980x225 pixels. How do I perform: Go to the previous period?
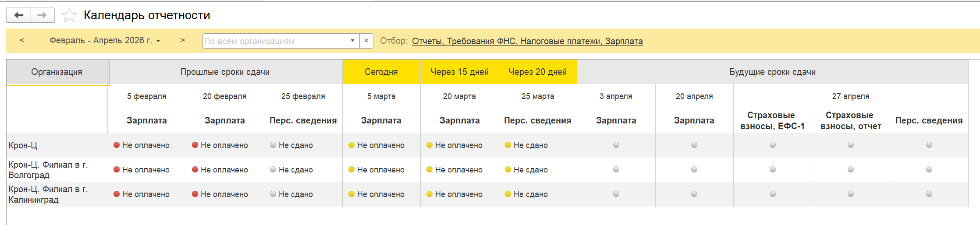[x=22, y=40]
